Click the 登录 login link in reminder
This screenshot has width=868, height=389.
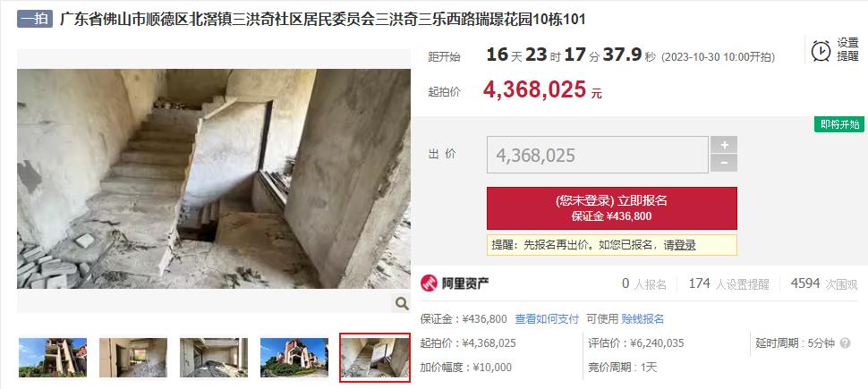685,245
